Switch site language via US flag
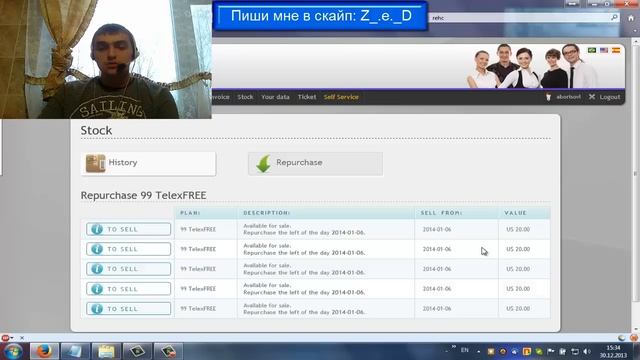Viewport: 640px width, 360px height. click(x=604, y=50)
